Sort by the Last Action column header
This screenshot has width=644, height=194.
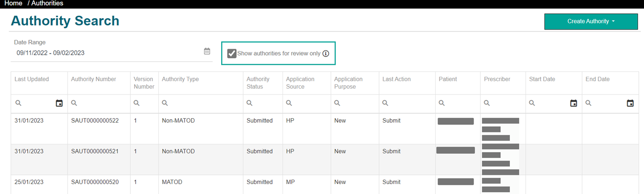tap(396, 79)
